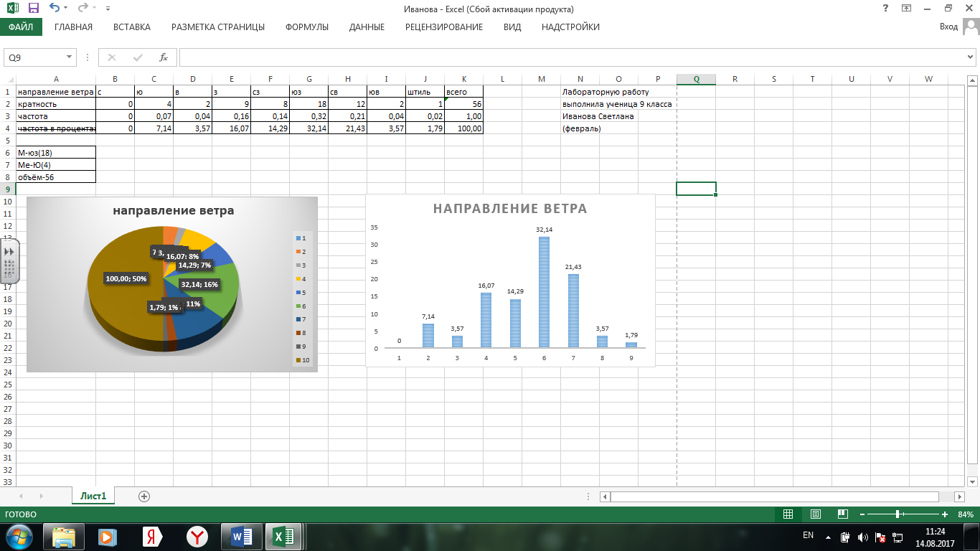Screen dimensions: 980x551
Task: Open Customize Quick Access Toolbar dropdown
Action: [x=108, y=9]
